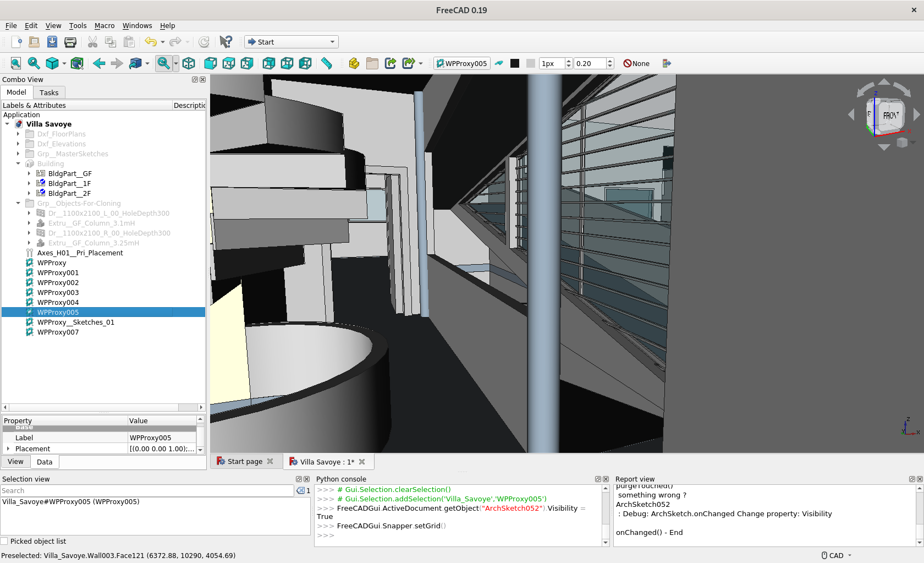
Task: Save the document using the save icon
Action: point(52,42)
